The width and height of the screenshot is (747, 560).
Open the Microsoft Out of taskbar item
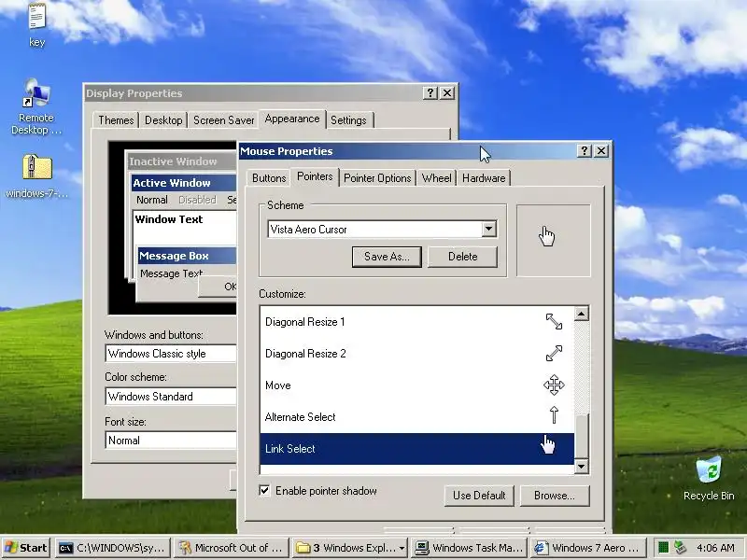(231, 548)
